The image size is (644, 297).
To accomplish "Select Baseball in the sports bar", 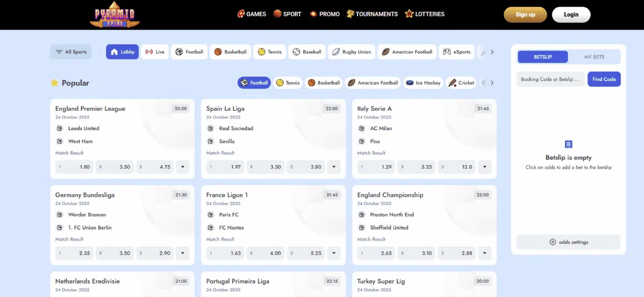I will (307, 52).
